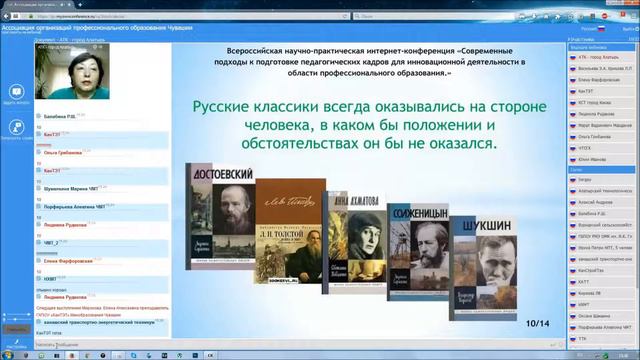Click the 'Запросить слово' raise-hand icon
The image size is (640, 360).
(16, 127)
